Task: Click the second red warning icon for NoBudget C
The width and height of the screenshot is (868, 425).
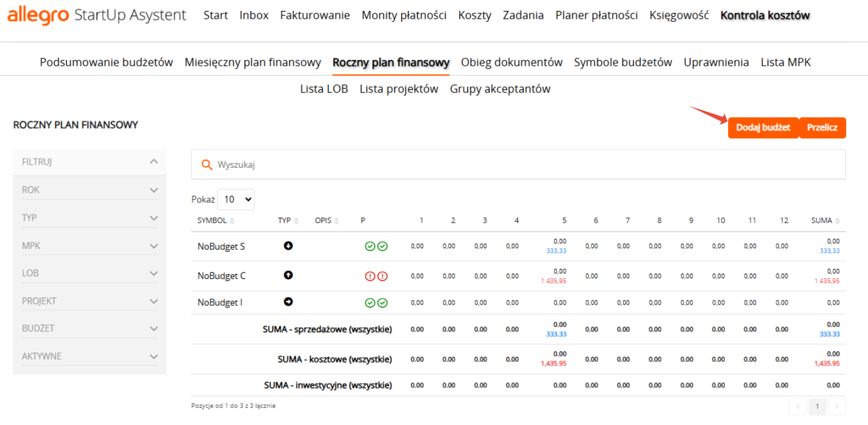Action: point(382,276)
